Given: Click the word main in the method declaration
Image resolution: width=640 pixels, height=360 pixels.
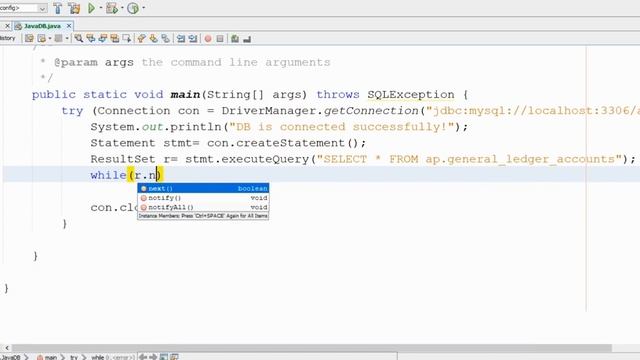Looking at the screenshot, I should pos(185,95).
